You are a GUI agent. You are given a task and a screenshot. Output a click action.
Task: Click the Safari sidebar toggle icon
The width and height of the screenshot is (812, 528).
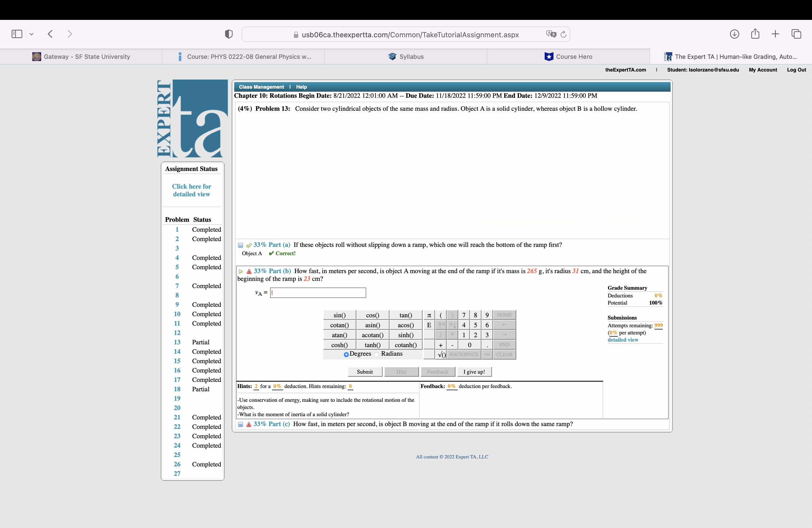click(17, 34)
